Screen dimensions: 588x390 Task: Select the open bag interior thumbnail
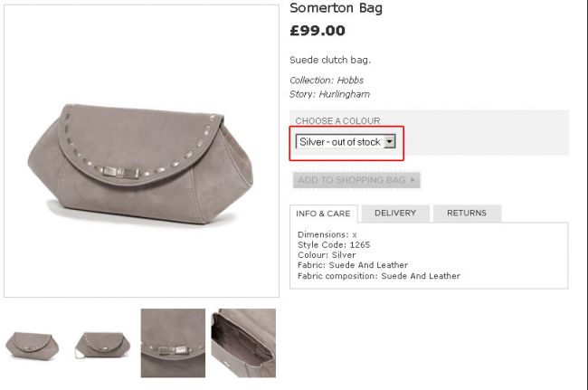[x=243, y=343]
